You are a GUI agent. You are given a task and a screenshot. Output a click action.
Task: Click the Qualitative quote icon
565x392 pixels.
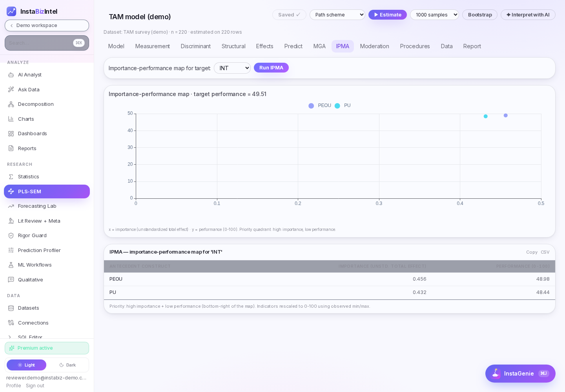click(11, 279)
